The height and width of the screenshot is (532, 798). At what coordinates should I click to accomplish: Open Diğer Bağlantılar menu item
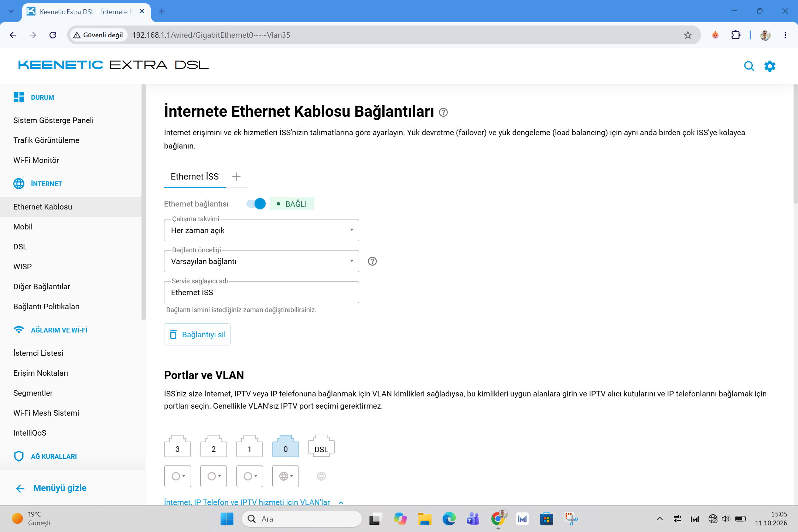pos(42,287)
